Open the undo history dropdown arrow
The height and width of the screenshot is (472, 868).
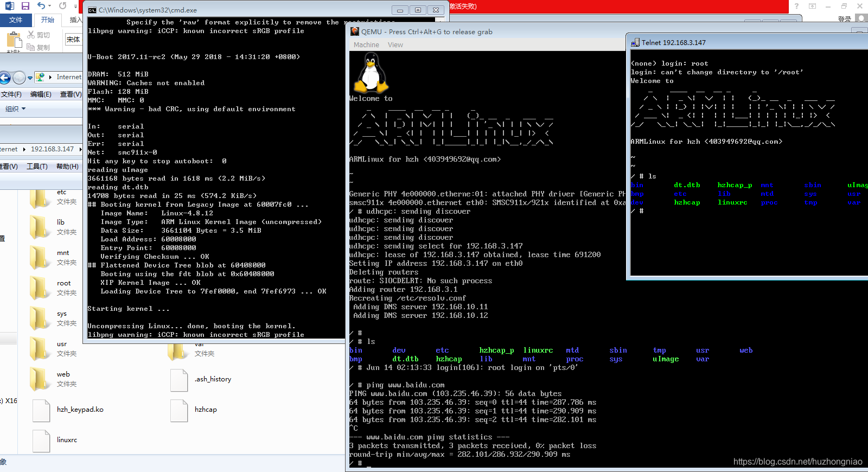pyautogui.click(x=50, y=6)
